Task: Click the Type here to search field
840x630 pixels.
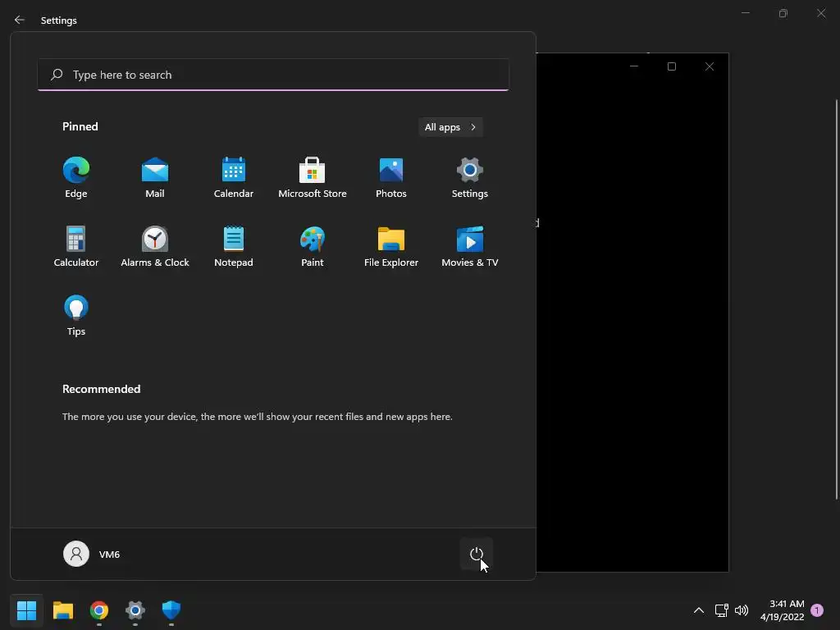Action: [273, 75]
